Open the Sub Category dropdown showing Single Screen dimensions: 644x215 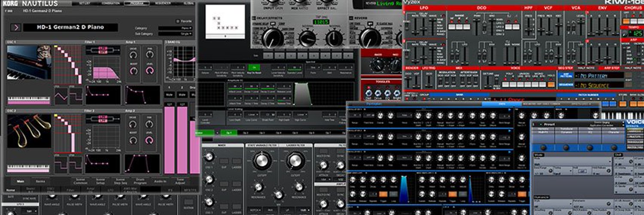click(x=175, y=34)
